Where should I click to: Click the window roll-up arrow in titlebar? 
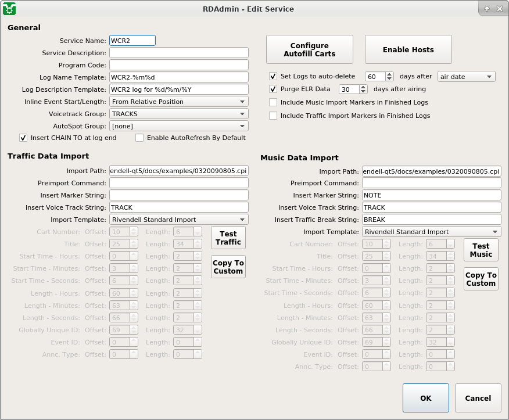coord(486,8)
